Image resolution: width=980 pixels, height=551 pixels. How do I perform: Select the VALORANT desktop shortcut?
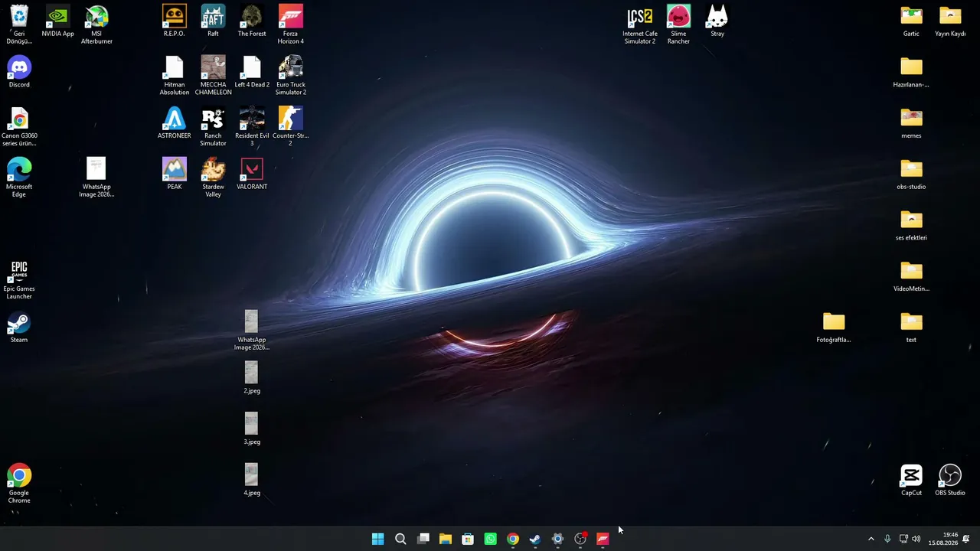(252, 174)
